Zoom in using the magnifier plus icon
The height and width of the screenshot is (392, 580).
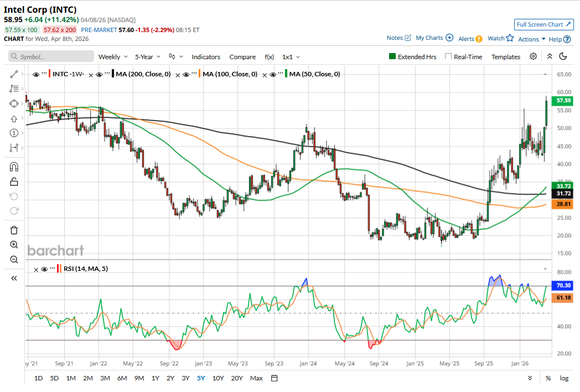[14, 245]
